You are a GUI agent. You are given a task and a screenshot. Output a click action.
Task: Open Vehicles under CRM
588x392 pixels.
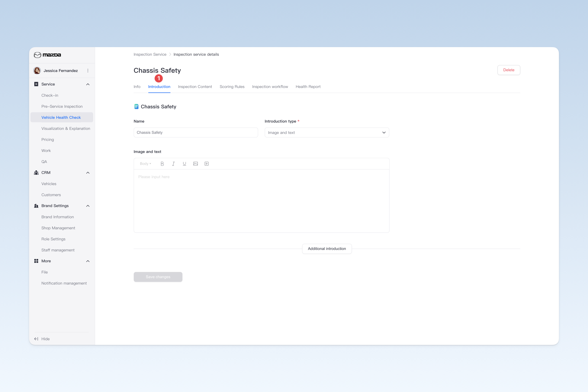click(49, 184)
